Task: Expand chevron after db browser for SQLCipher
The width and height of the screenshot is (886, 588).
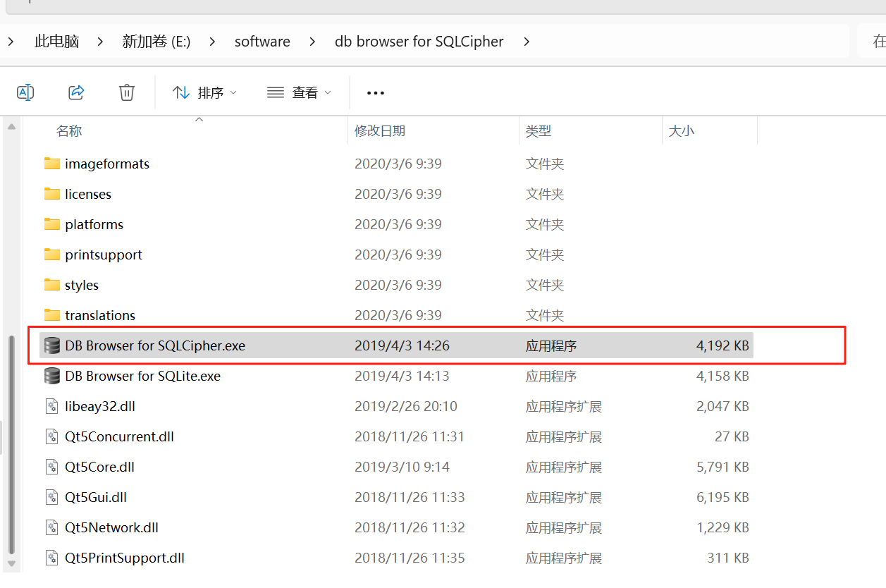Action: 527,42
